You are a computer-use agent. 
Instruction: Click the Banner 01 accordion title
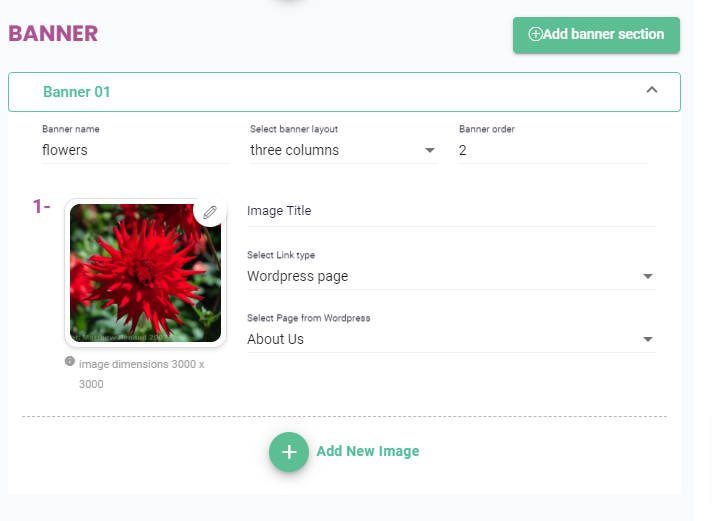[77, 92]
